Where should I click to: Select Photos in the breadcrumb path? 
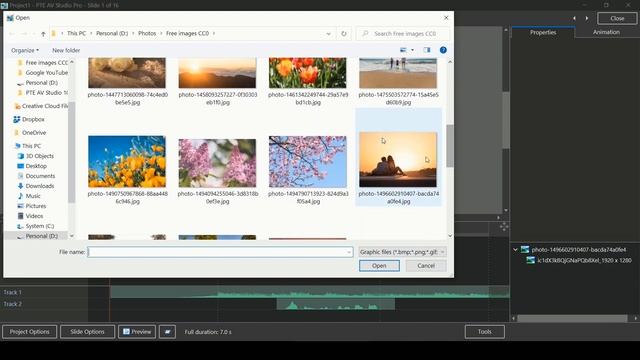point(147,33)
